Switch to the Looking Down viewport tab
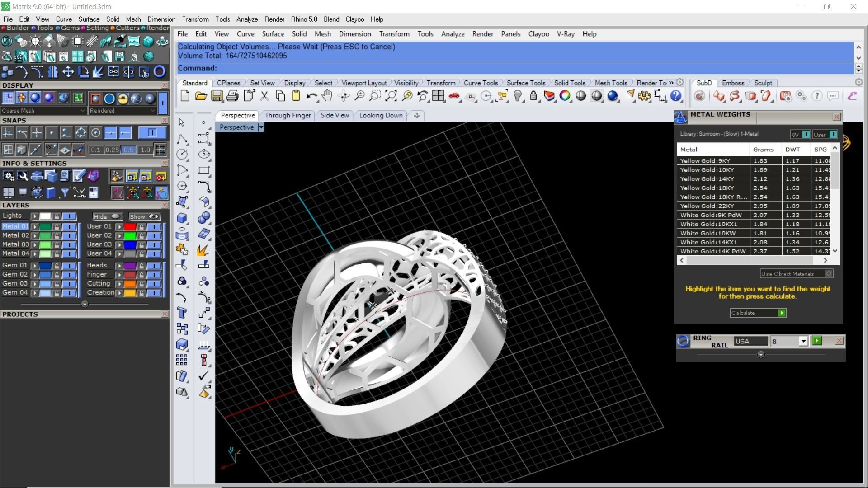Image resolution: width=868 pixels, height=488 pixels. click(x=381, y=116)
